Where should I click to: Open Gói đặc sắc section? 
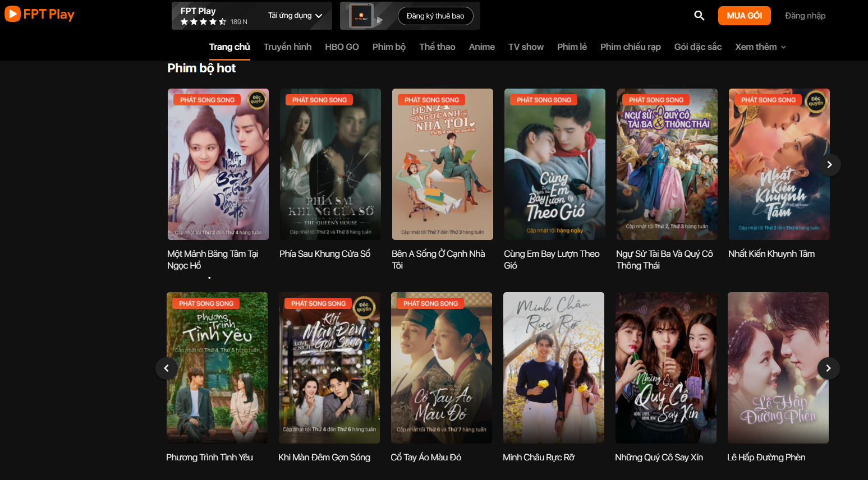(698, 47)
